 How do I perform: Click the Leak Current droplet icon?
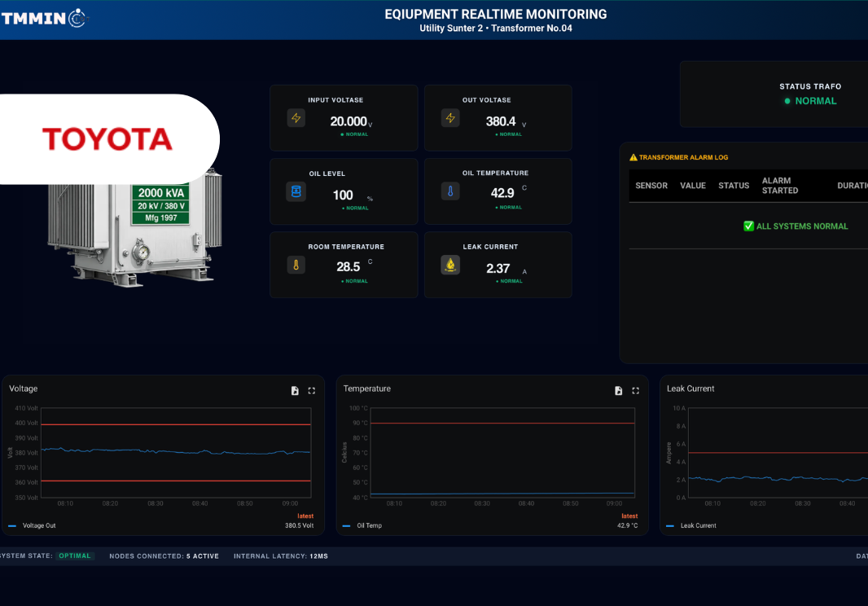[450, 265]
